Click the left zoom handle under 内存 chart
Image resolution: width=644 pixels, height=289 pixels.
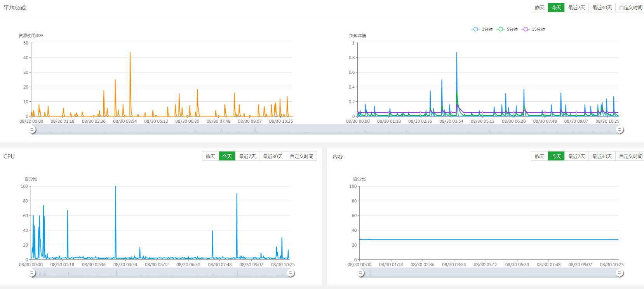click(x=361, y=273)
